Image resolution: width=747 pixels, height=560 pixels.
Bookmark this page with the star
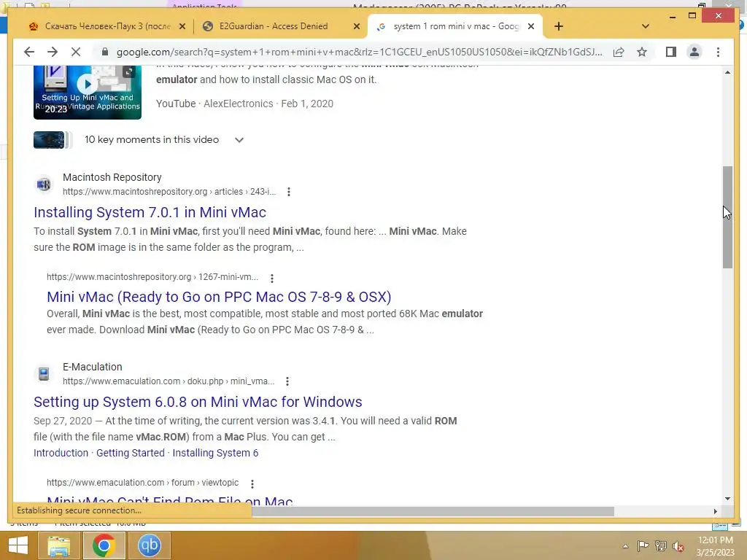pyautogui.click(x=642, y=52)
